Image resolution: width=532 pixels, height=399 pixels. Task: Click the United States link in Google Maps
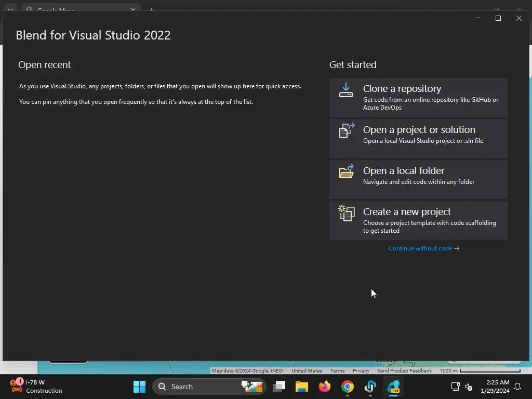click(x=307, y=371)
